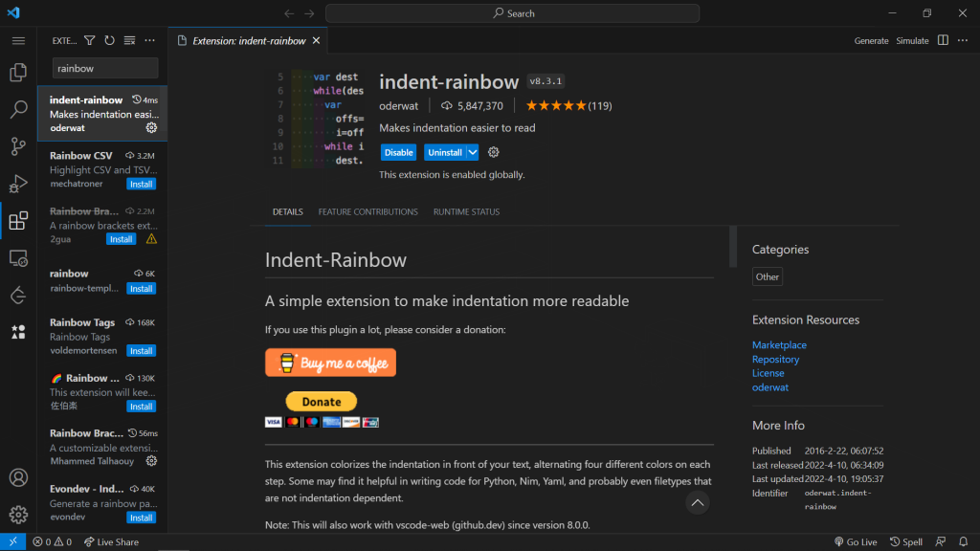Image resolution: width=980 pixels, height=551 pixels.
Task: Click the feedback icon in status bar
Action: [x=940, y=541]
